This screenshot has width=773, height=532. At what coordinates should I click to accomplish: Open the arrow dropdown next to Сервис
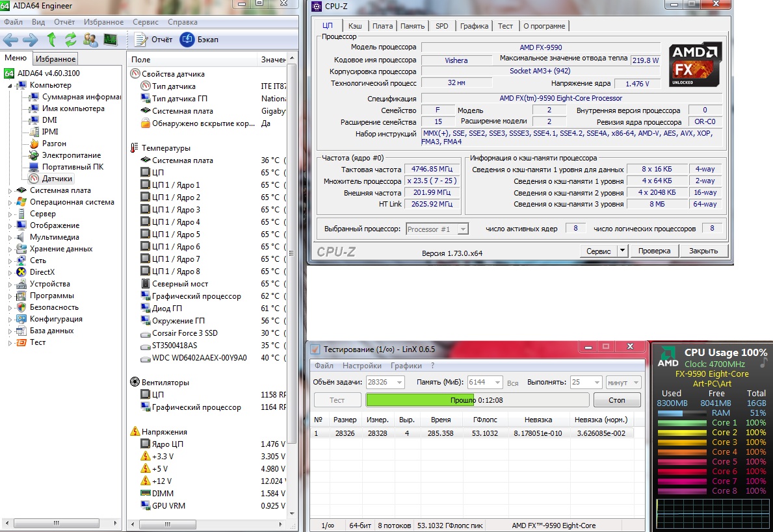coord(622,251)
